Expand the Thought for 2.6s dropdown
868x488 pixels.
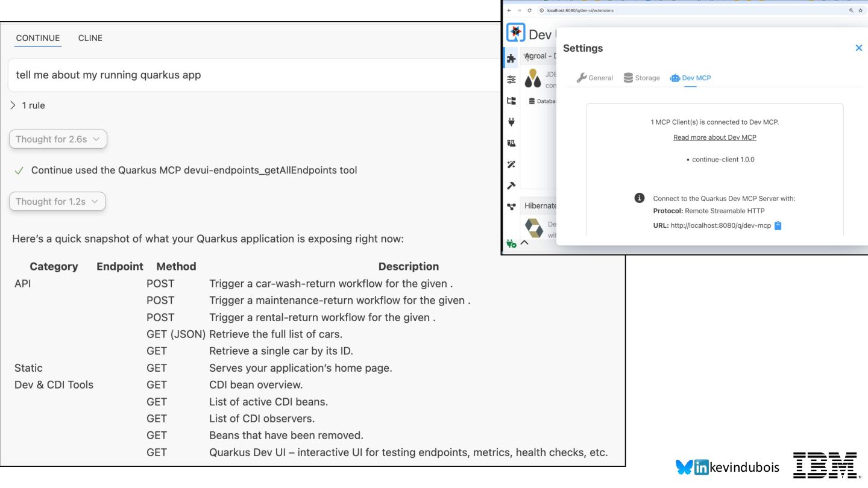58,139
